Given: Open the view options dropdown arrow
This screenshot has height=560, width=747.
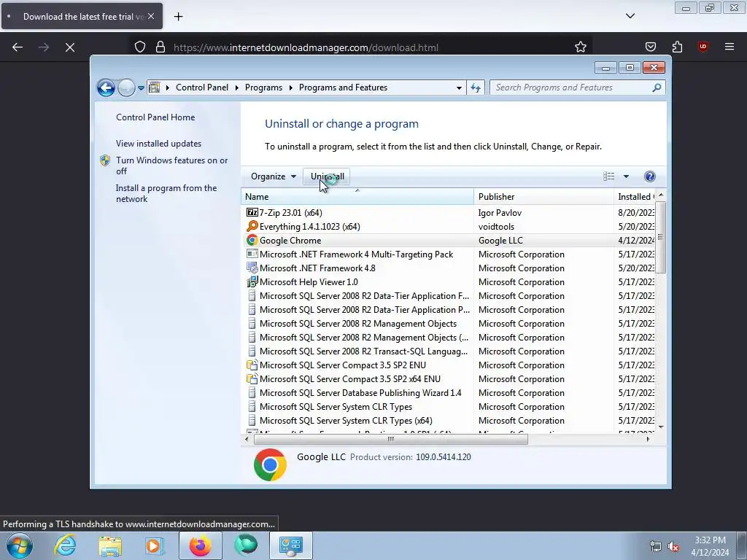Looking at the screenshot, I should (x=626, y=176).
